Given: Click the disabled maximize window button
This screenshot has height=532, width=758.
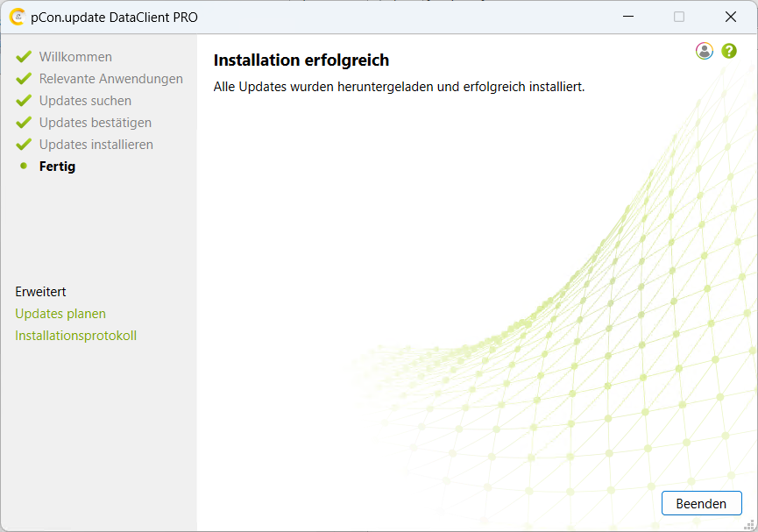Looking at the screenshot, I should coord(679,17).
